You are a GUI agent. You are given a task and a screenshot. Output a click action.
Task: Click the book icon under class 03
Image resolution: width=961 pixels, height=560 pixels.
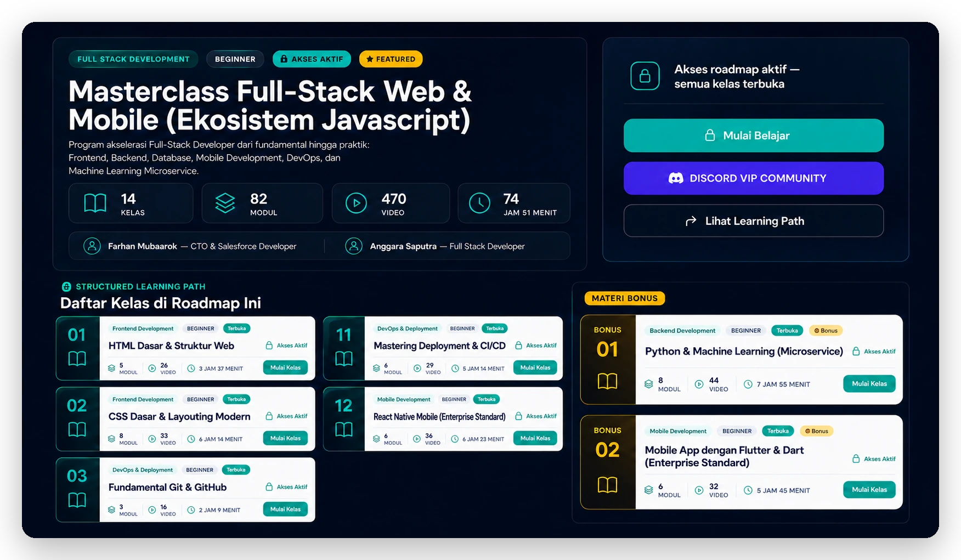[x=77, y=500]
